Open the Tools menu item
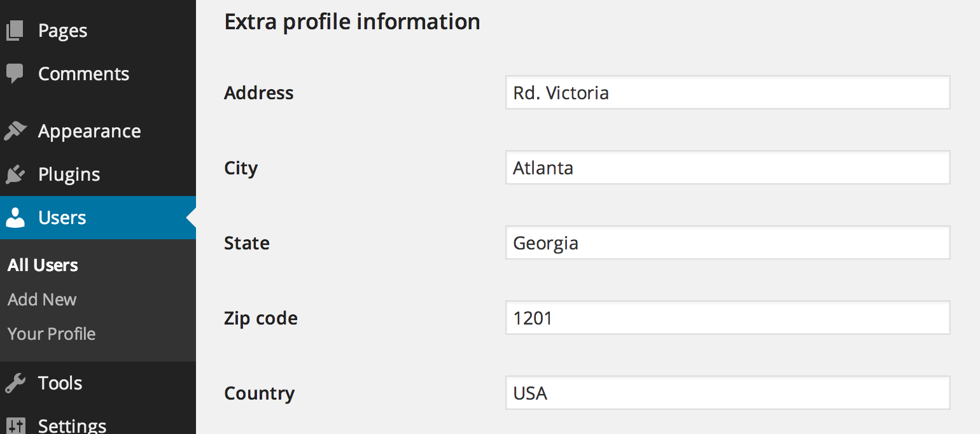980x434 pixels. click(x=60, y=383)
